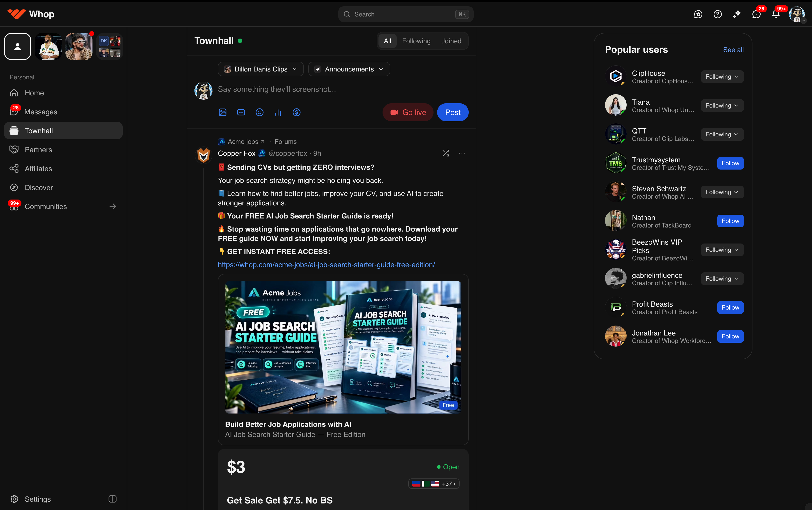This screenshot has height=510, width=812.
Task: Click the sparkle AI icon in header
Action: [737, 14]
